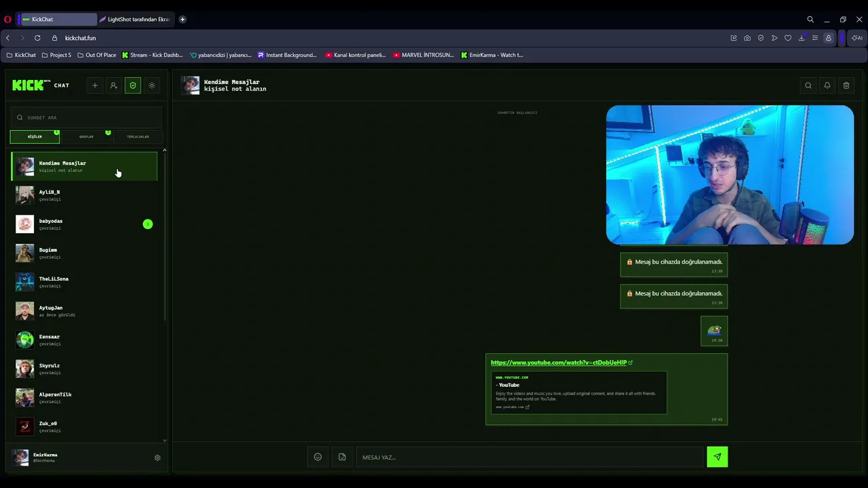The image size is (868, 488).
Task: Toggle the sun theme icon
Action: tap(152, 85)
